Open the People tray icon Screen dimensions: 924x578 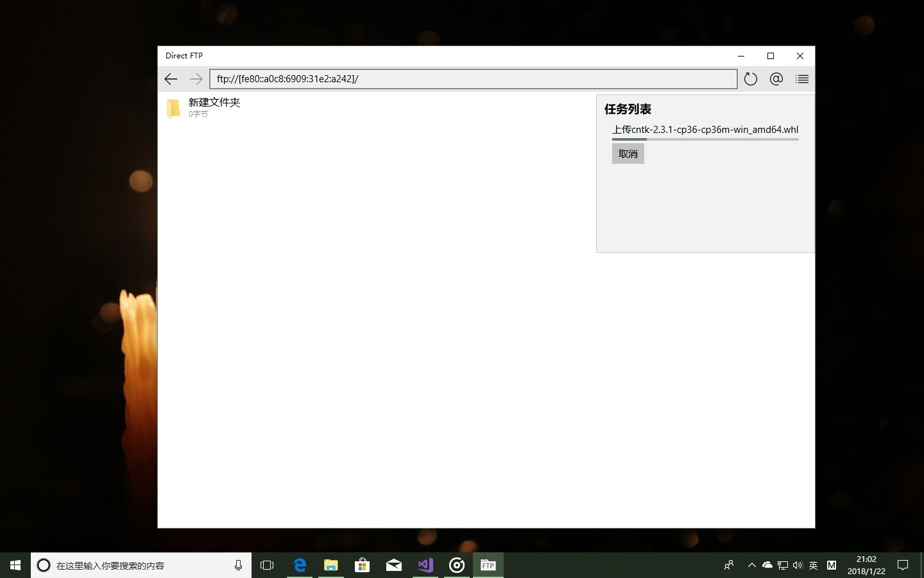729,565
